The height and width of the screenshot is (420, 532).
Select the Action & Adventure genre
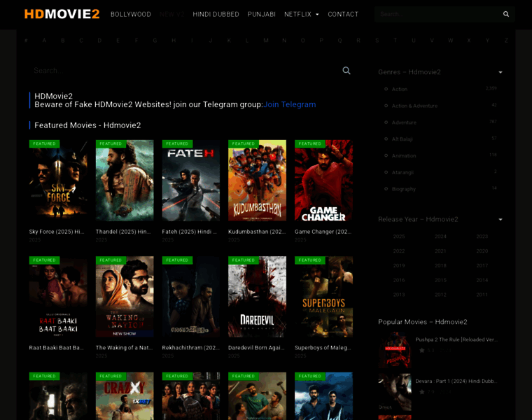414,106
